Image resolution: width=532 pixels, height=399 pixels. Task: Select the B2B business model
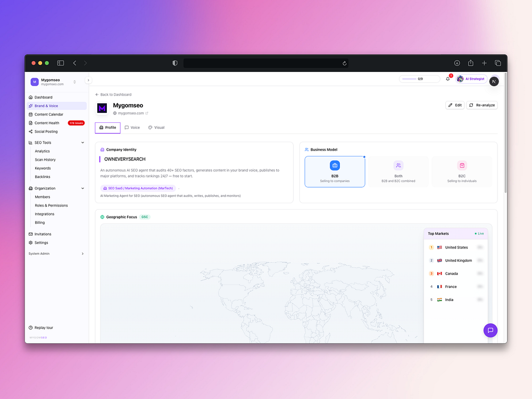coord(335,172)
